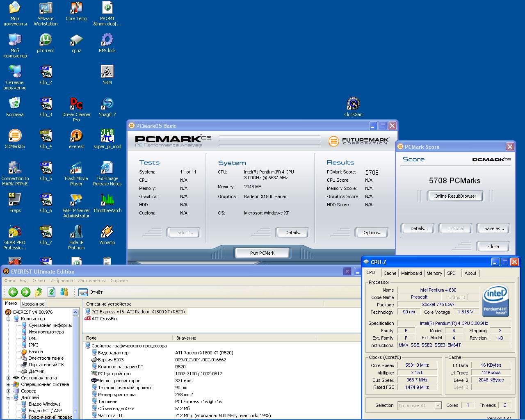This screenshot has height=420, width=525.
Task: Click EVEREST up-level toolbar icon
Action: click(39, 292)
